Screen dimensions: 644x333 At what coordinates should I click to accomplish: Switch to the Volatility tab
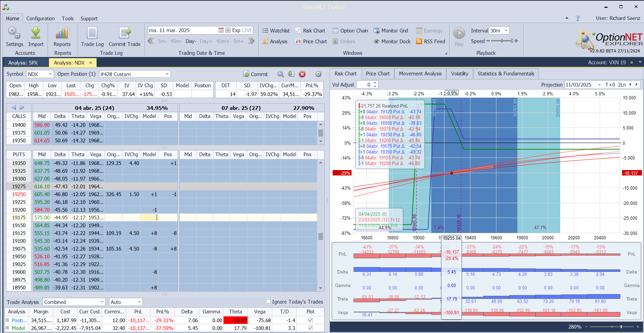click(x=460, y=74)
